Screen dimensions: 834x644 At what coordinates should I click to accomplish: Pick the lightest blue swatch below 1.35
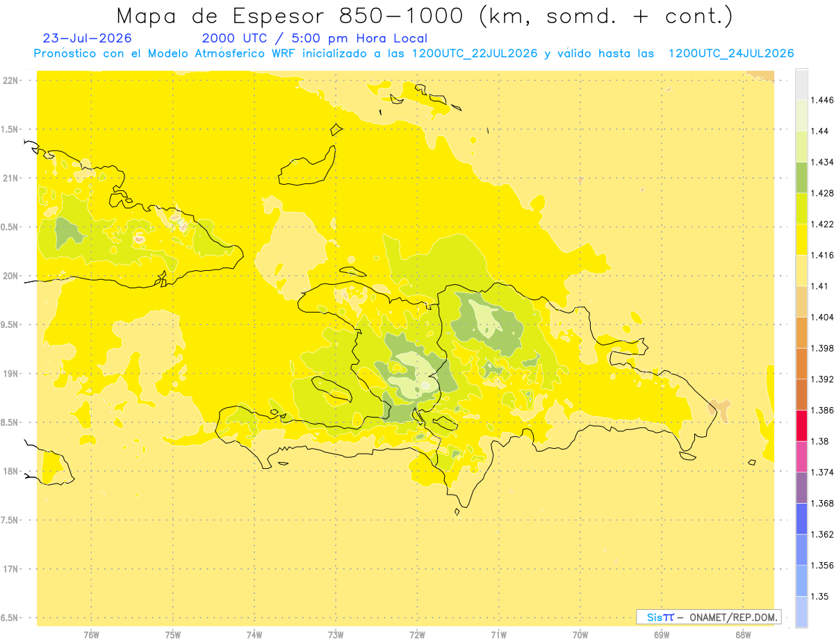click(x=801, y=612)
